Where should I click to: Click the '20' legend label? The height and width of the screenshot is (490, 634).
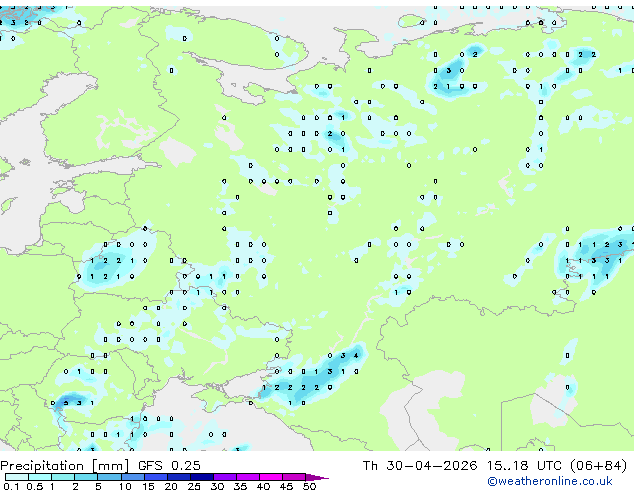point(171,486)
